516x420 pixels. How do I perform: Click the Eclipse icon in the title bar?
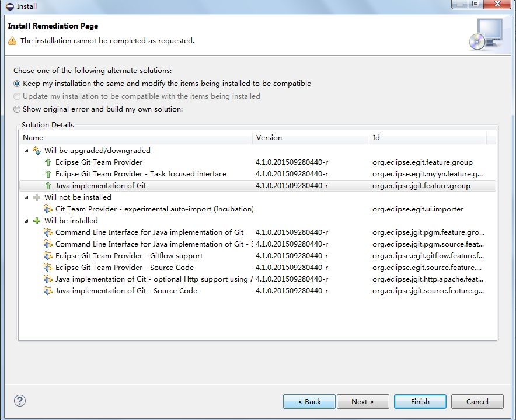[10, 6]
